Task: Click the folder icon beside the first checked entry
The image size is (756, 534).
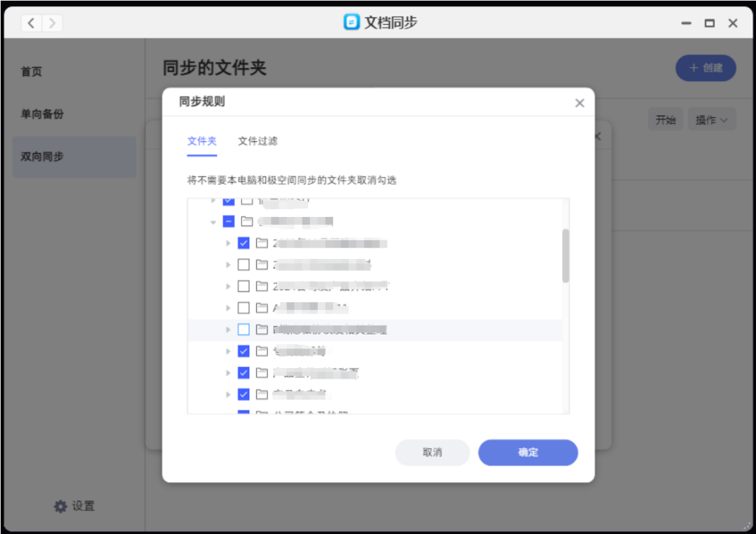Action: [262, 243]
